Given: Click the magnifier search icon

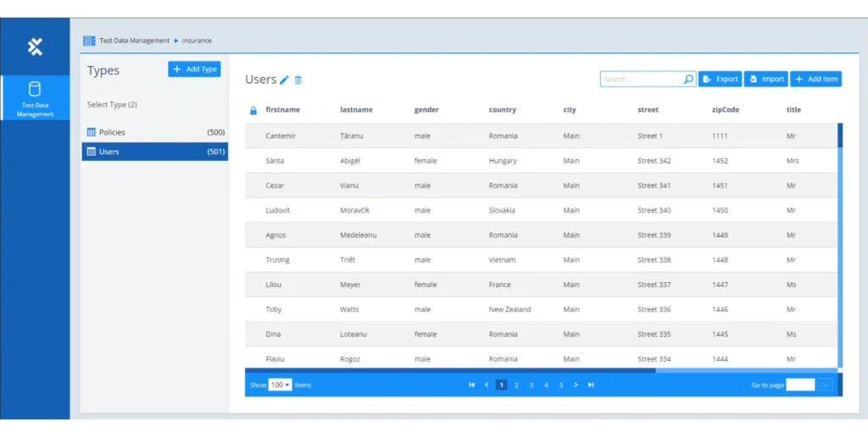Looking at the screenshot, I should pos(688,79).
